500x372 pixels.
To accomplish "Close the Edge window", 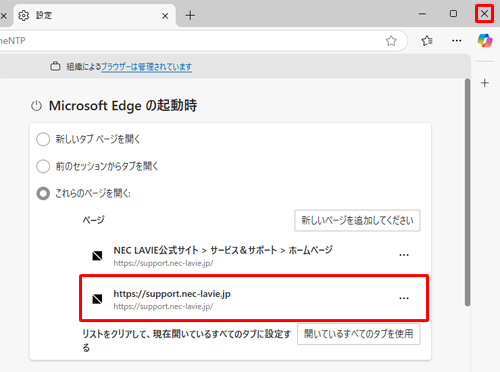I will [x=484, y=14].
